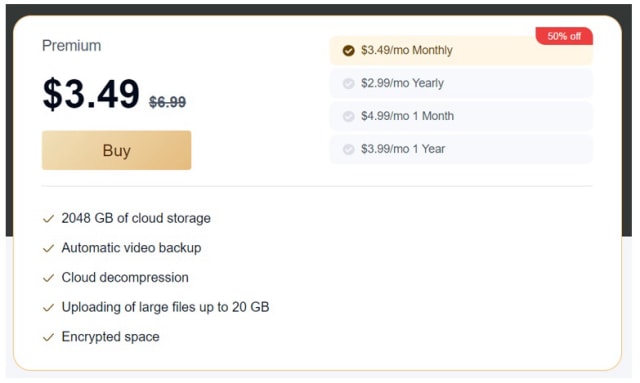Click the $3.49 current price

coord(91,94)
